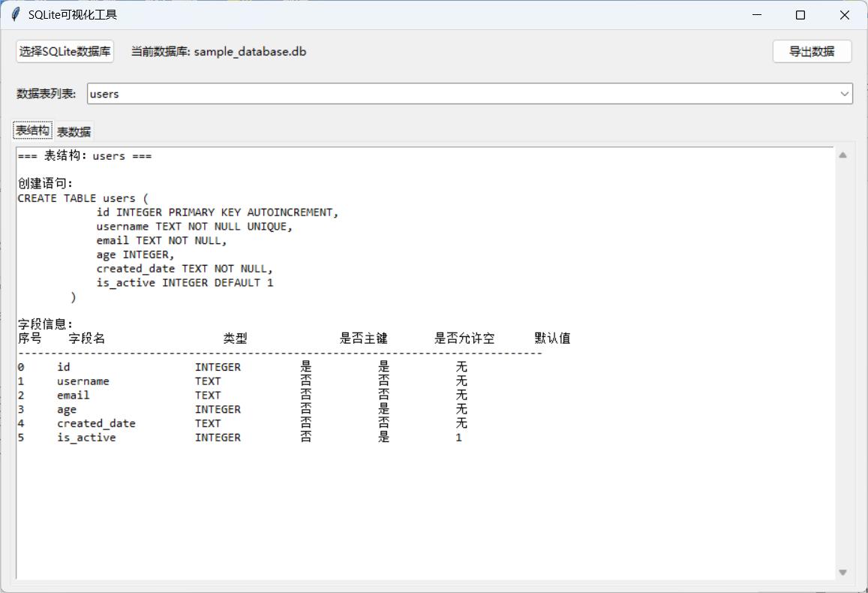Switch to the 表数据 tab
This screenshot has height=593, width=868.
[x=73, y=131]
